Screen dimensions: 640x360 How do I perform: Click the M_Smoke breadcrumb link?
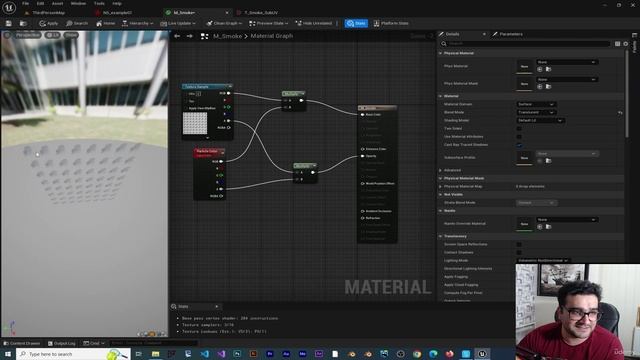(x=227, y=36)
